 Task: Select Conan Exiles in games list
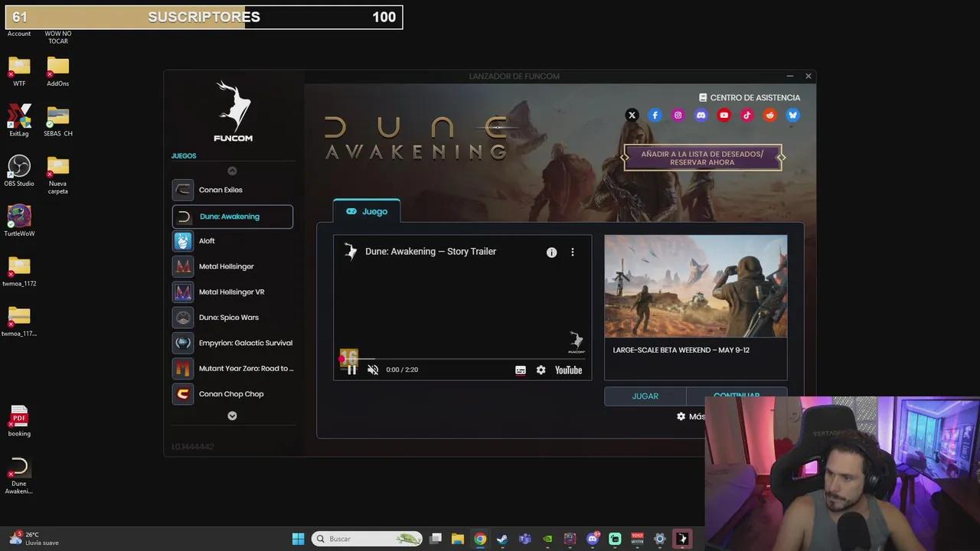pyautogui.click(x=232, y=190)
